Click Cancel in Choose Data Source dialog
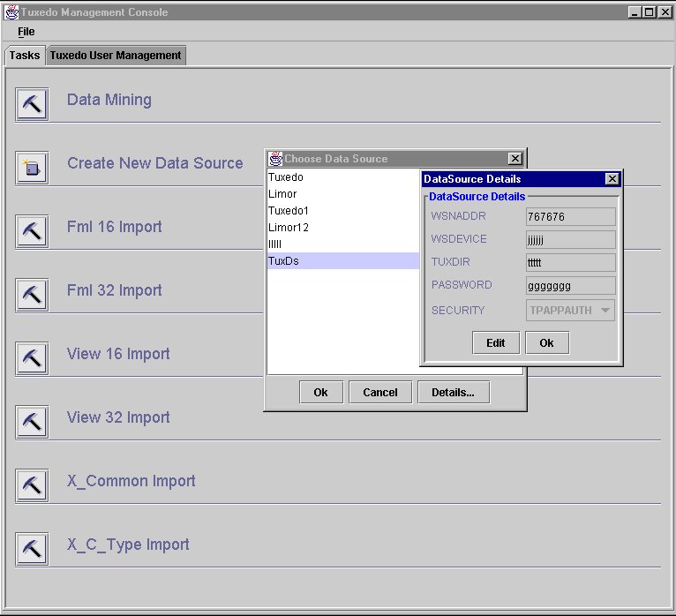 coord(380,392)
